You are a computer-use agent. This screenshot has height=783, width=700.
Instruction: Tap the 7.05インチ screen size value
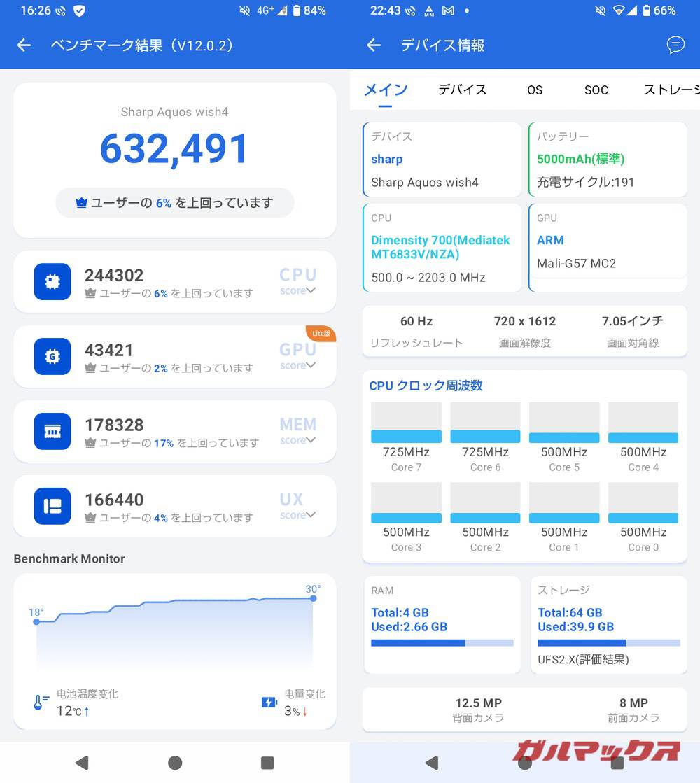coord(633,321)
